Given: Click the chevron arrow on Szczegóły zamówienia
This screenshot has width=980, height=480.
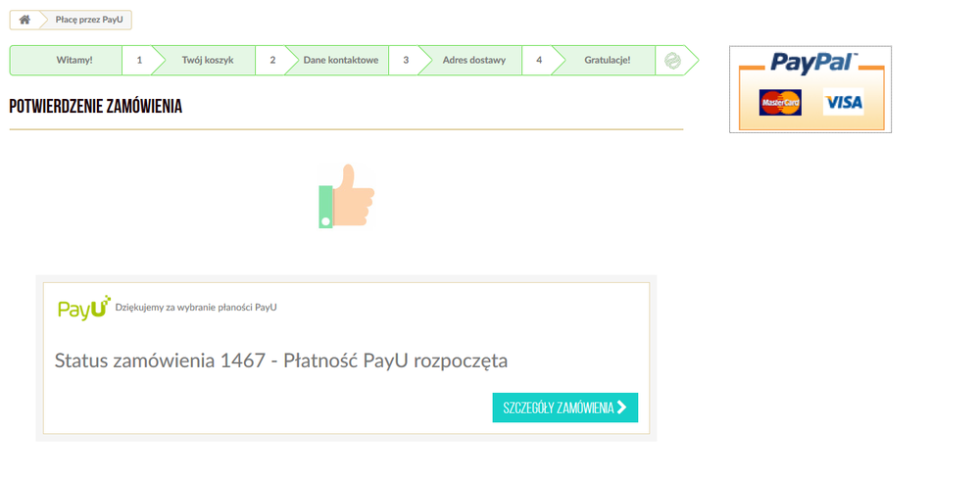Looking at the screenshot, I should tap(621, 408).
